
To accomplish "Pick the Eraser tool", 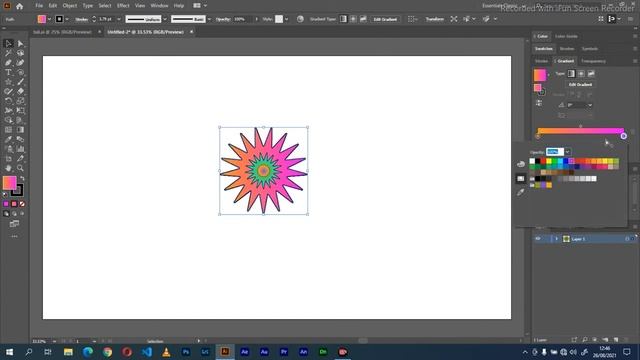I will pos(20,91).
